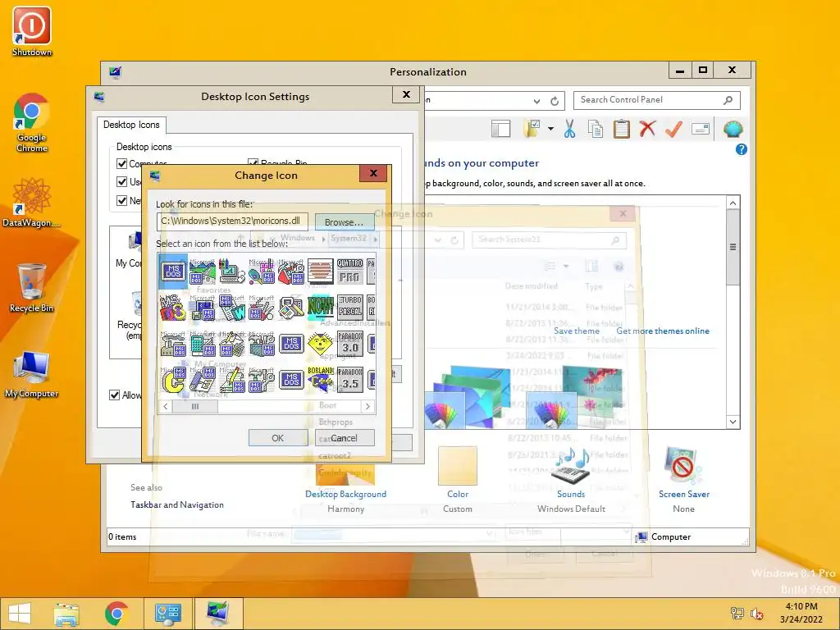Viewport: 840px width, 630px height.
Task: Choose the hammer and wrench MS-DOS icon
Action: (x=262, y=380)
